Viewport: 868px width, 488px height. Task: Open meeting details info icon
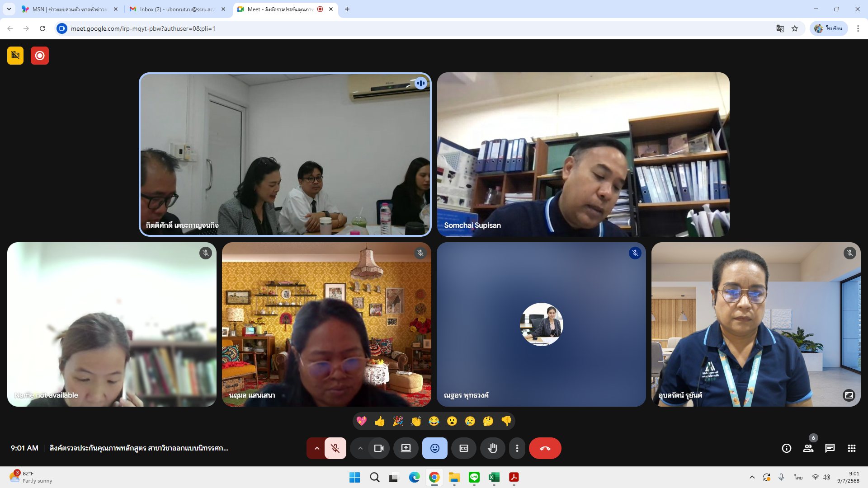(x=786, y=448)
